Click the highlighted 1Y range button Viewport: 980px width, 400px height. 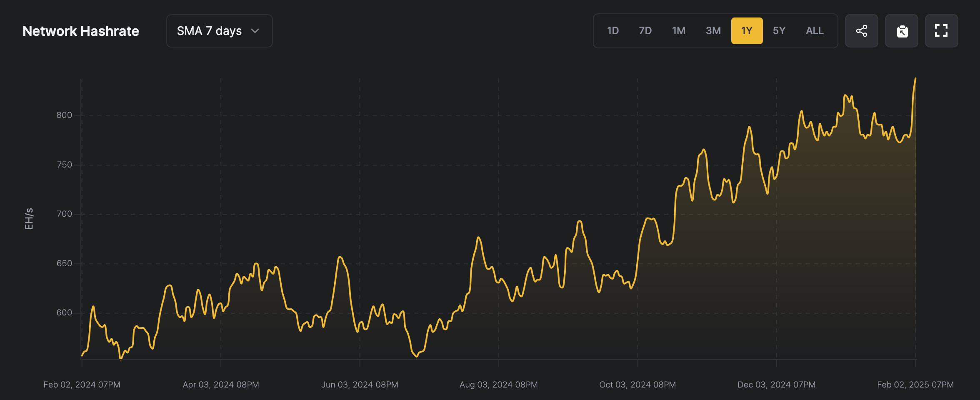coord(747,31)
